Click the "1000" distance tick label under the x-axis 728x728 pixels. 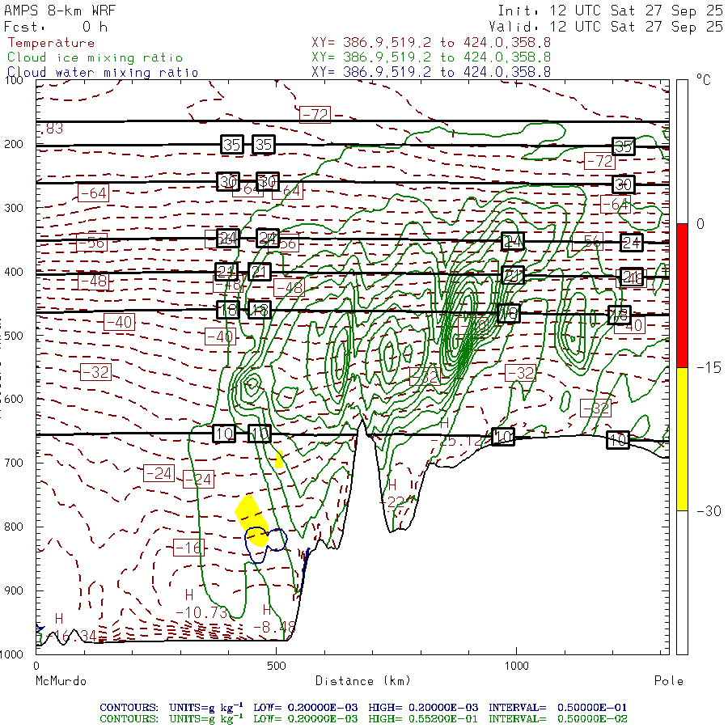[516, 666]
